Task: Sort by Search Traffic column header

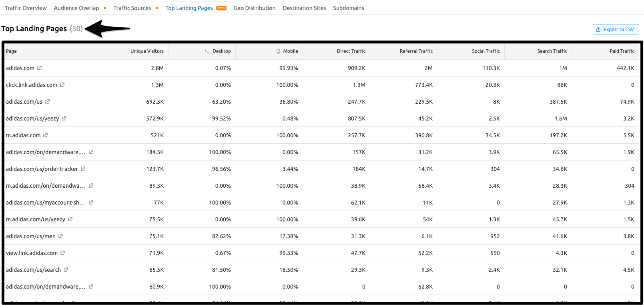Action: point(552,51)
